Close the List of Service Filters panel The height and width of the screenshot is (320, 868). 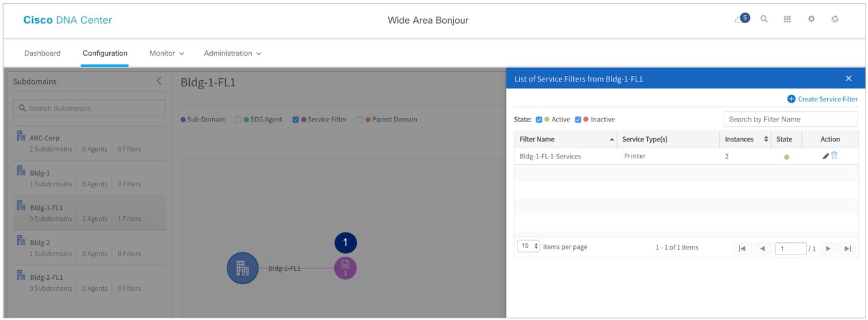click(849, 78)
